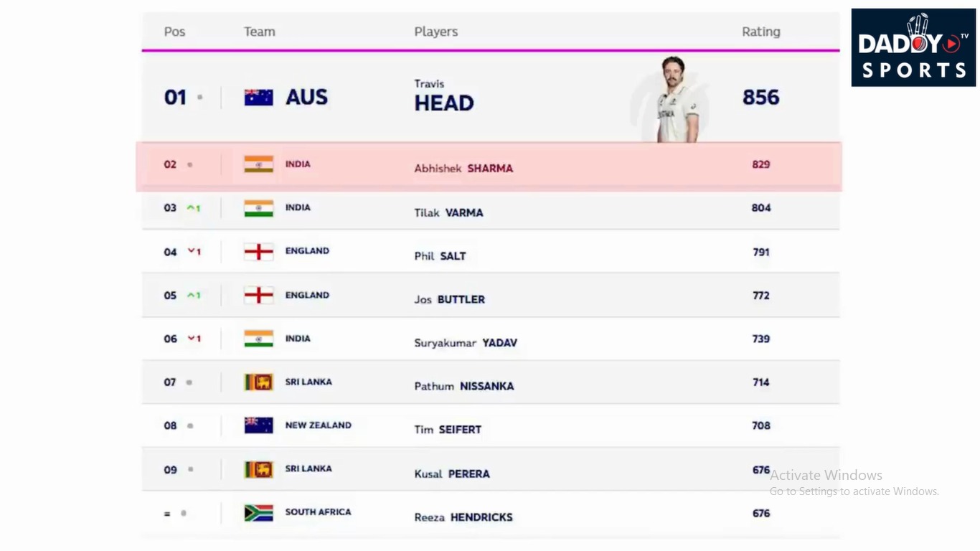The width and height of the screenshot is (980, 551).
Task: Open Tilak VARMA player link
Action: [448, 213]
